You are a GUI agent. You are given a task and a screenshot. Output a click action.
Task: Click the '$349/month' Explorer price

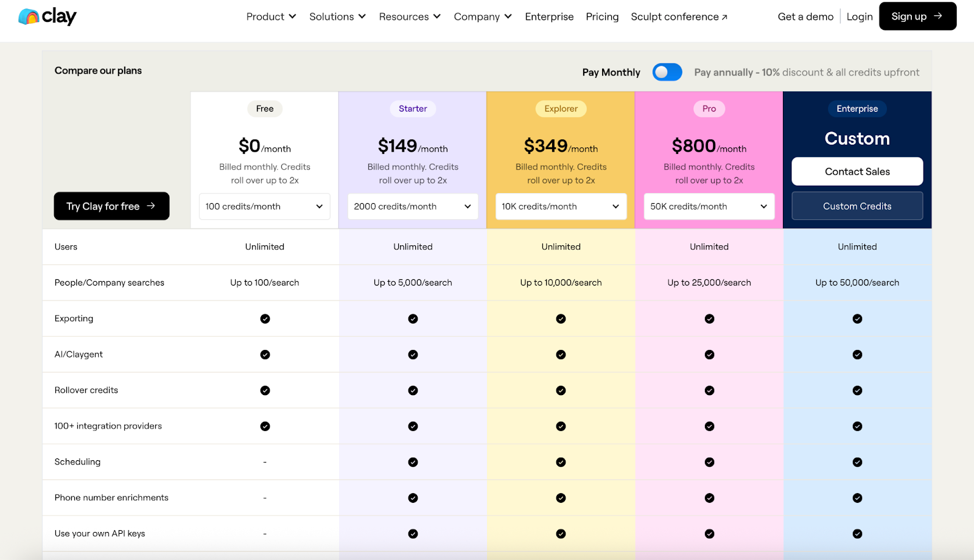(561, 146)
